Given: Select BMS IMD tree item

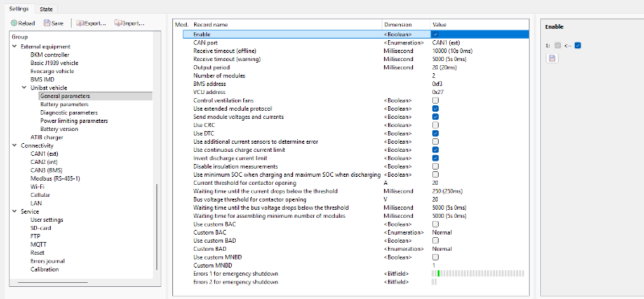Looking at the screenshot, I should pos(43,80).
